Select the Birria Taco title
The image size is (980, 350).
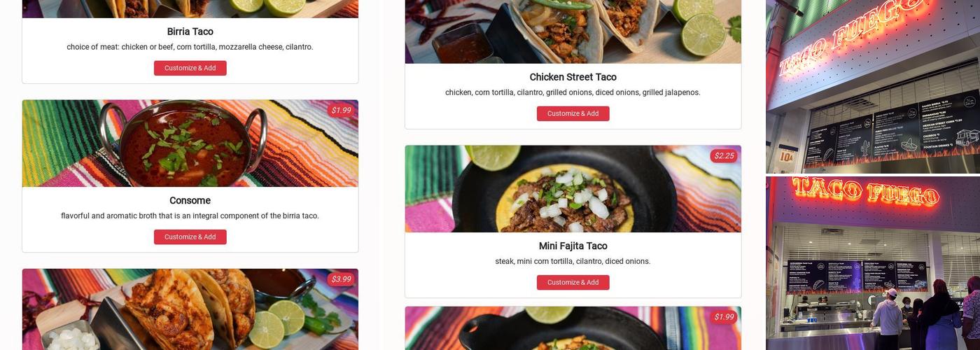[x=190, y=31]
